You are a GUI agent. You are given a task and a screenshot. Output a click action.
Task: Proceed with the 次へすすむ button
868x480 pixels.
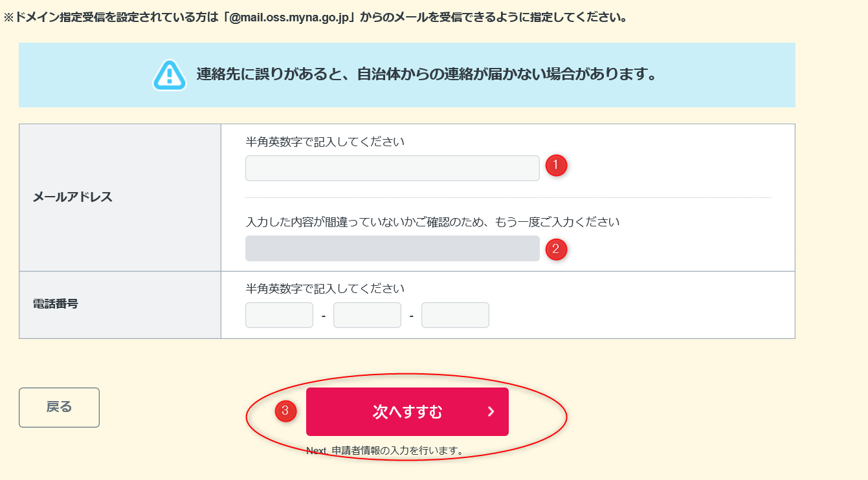point(407,411)
